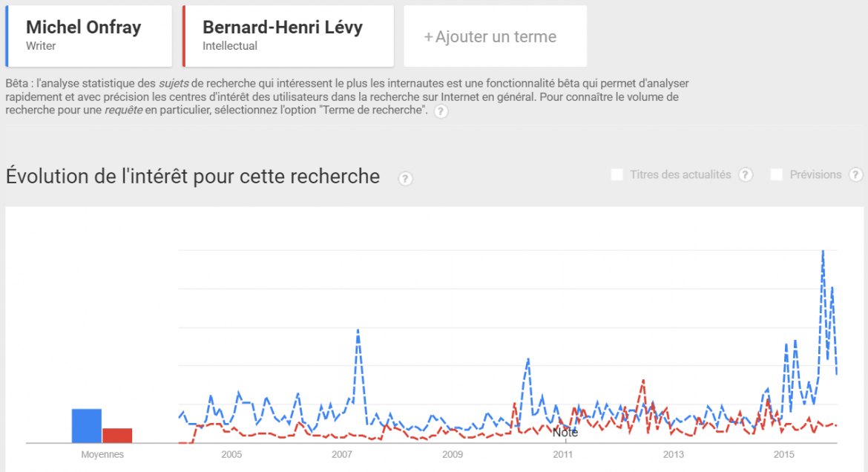Image resolution: width=868 pixels, height=472 pixels.
Task: Click the help icon after the beta description text
Action: pyautogui.click(x=441, y=111)
